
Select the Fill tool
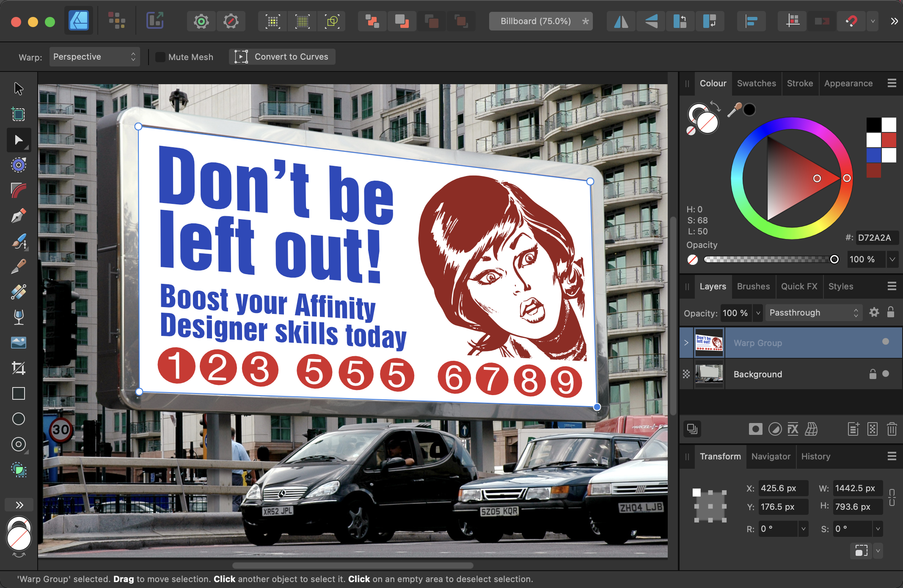point(19,292)
